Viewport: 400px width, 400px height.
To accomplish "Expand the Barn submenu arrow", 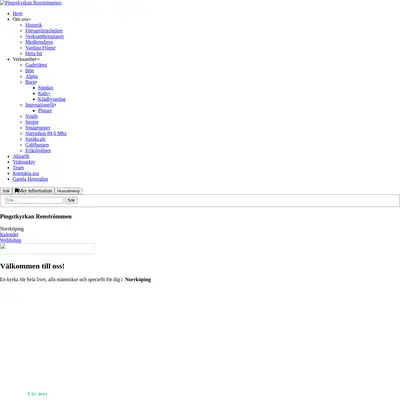I will 36,82.
